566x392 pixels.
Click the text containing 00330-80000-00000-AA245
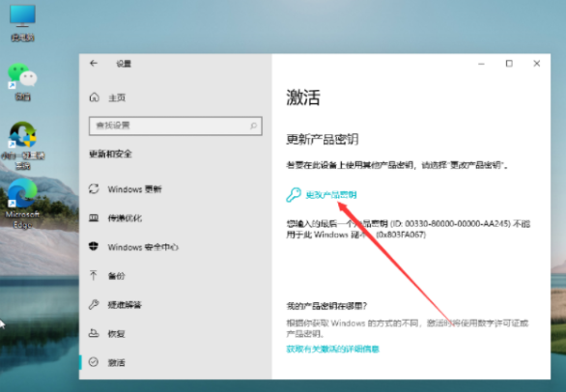409,229
